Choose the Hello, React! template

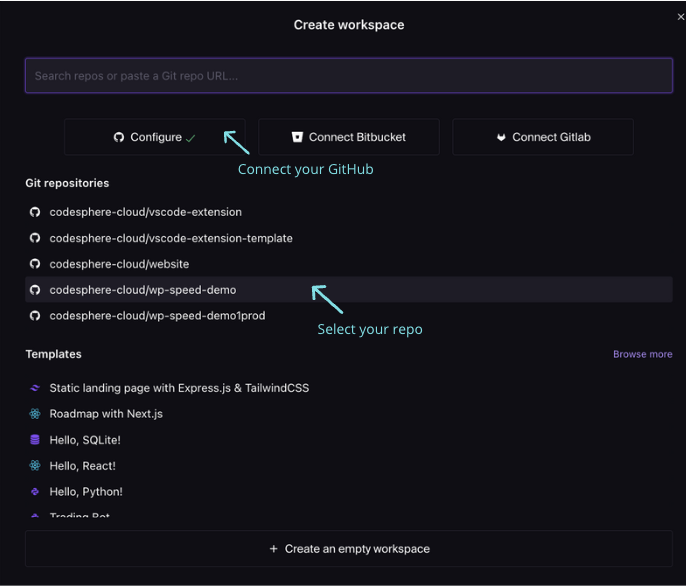pos(349,466)
